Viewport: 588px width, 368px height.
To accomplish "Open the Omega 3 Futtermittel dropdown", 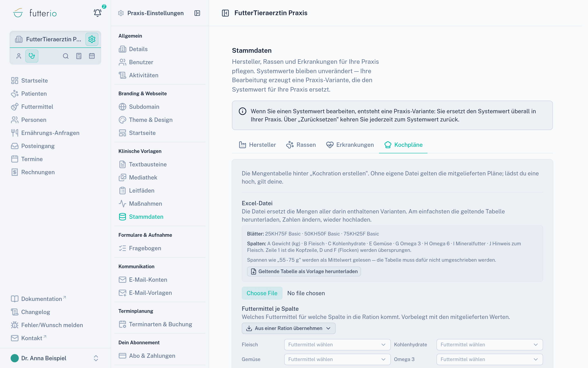I will click(x=490, y=359).
